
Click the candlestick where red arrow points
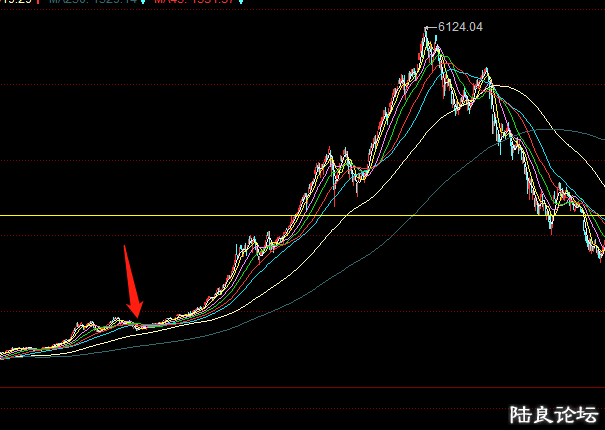[138, 322]
